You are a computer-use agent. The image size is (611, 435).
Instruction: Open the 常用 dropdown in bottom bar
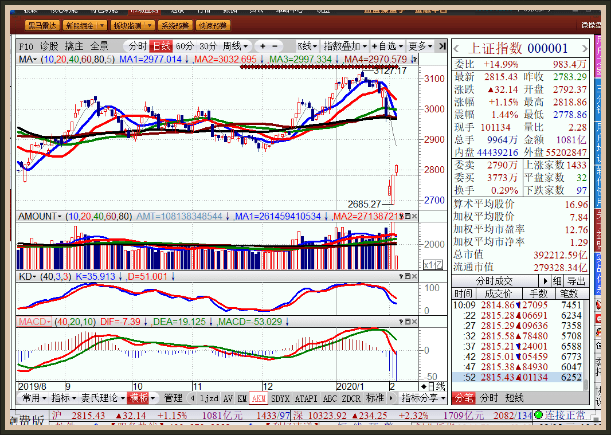[34, 398]
